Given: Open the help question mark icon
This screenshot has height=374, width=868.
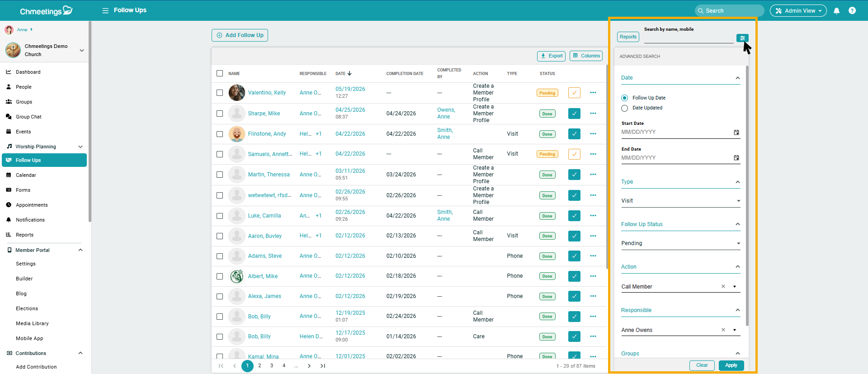Looking at the screenshot, I should [x=852, y=10].
